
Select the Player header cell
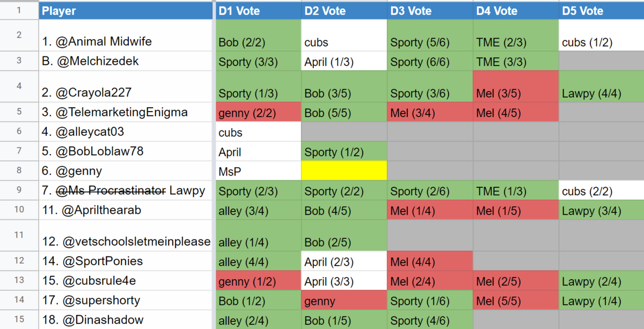point(126,11)
